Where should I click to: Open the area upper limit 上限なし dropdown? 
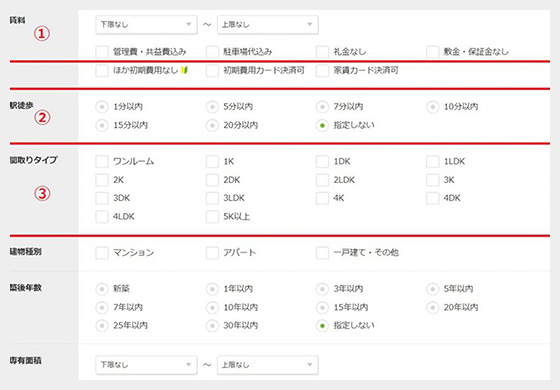point(268,365)
